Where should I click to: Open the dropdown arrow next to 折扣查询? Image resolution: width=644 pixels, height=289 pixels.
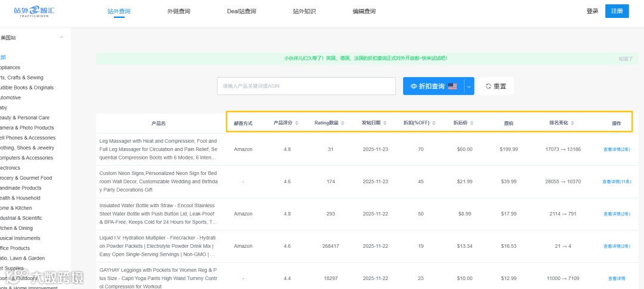click(469, 87)
